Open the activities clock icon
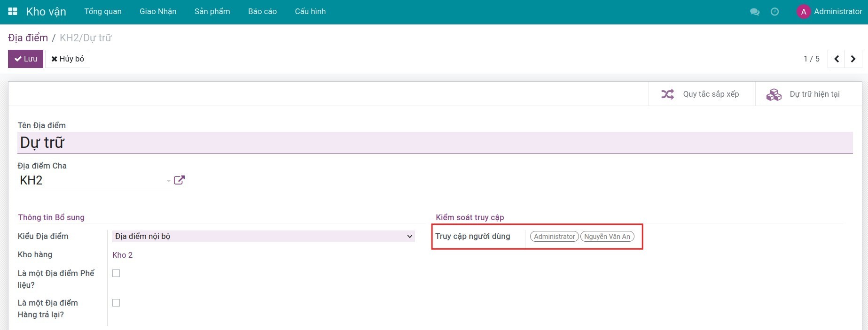 [x=774, y=12]
